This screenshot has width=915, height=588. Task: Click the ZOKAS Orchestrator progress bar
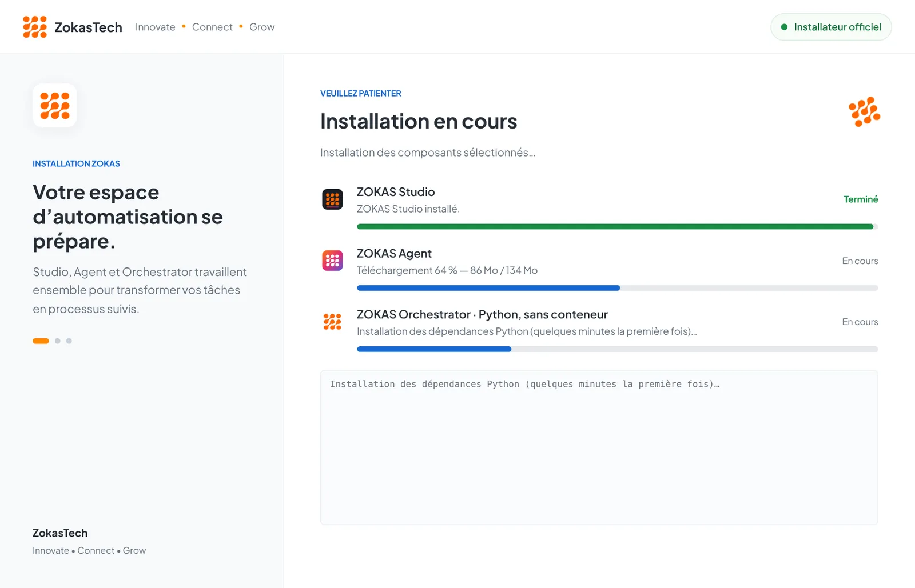point(617,349)
